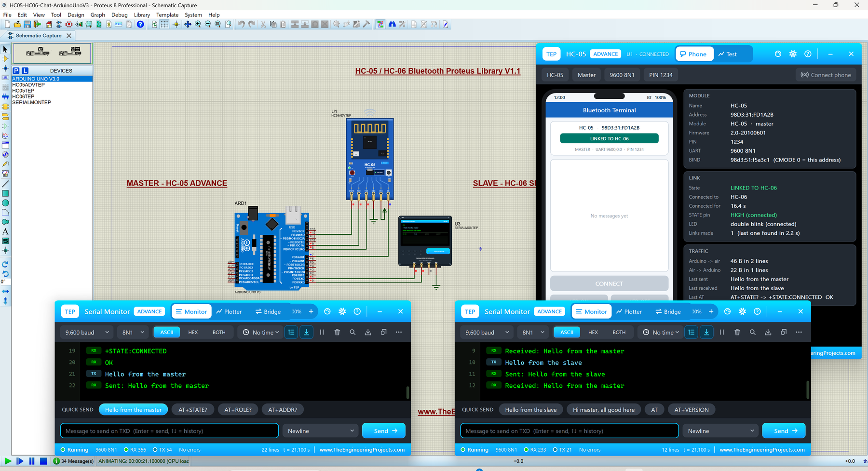Open the blue Help question mark icon

click(x=140, y=24)
